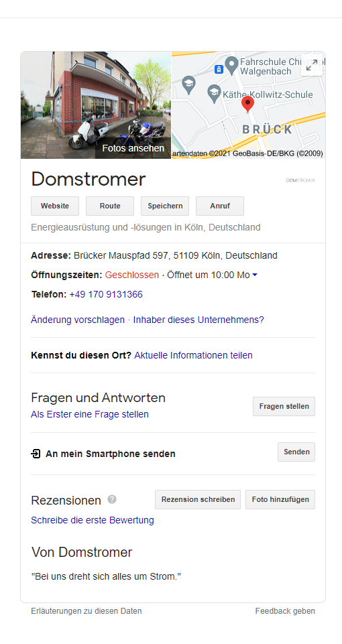Viewport: 342px width, 644px height.
Task: Click Feedback geben link
Action: tap(285, 611)
